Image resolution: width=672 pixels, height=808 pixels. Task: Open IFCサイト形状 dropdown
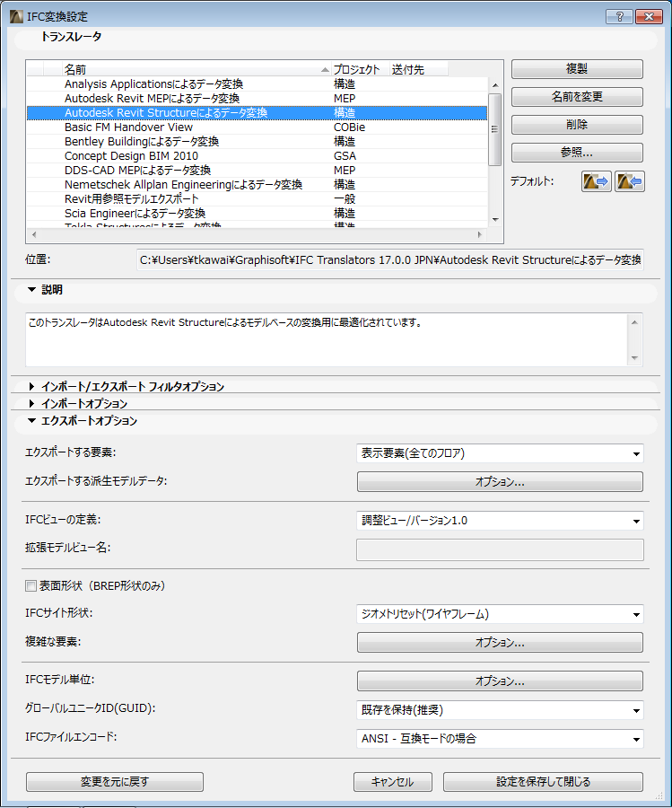point(500,614)
